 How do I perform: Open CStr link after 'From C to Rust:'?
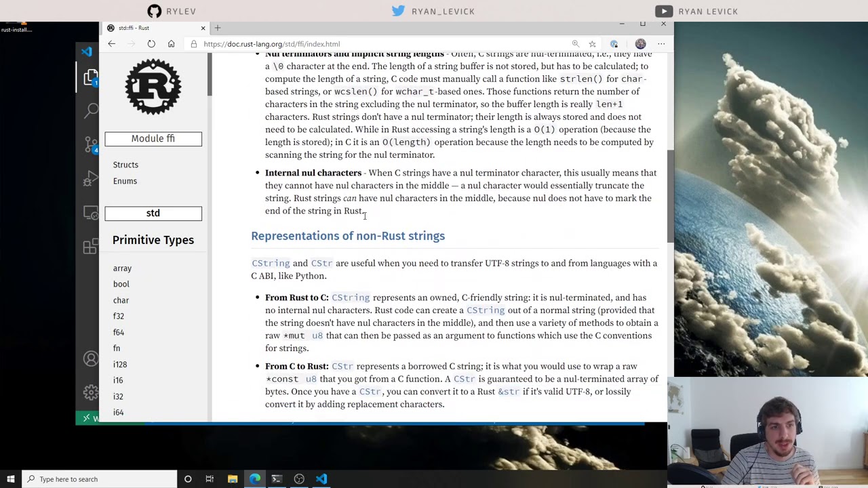(342, 367)
